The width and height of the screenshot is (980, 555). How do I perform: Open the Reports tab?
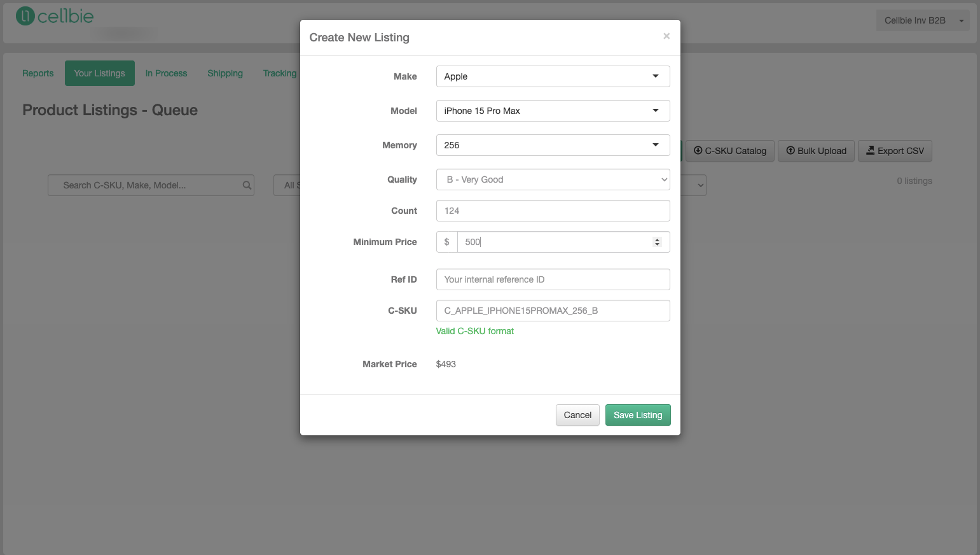coord(38,73)
